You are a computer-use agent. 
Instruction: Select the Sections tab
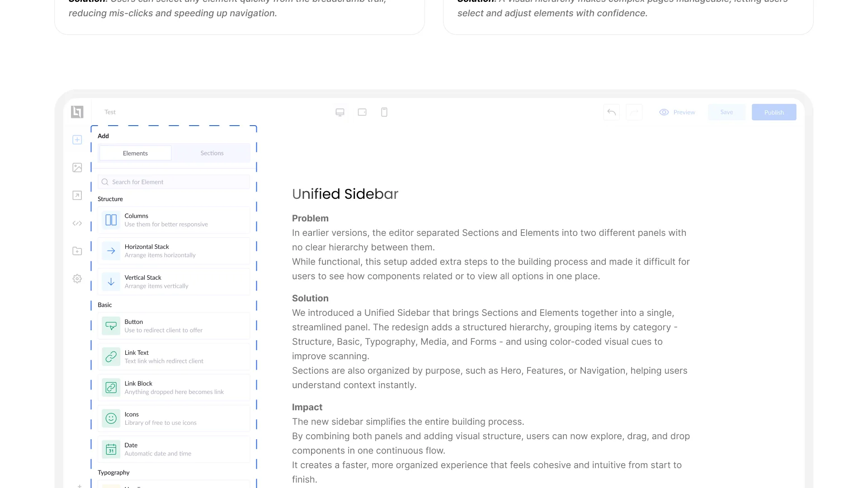[x=212, y=153]
